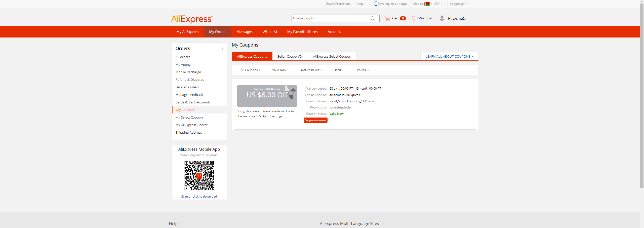Collapse the Orders sidebar section
This screenshot has width=644, height=228.
221,49
